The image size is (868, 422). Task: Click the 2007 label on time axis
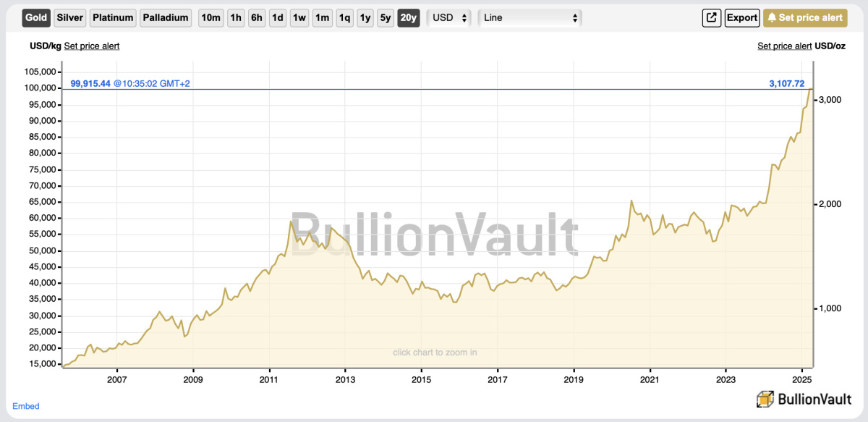click(116, 379)
